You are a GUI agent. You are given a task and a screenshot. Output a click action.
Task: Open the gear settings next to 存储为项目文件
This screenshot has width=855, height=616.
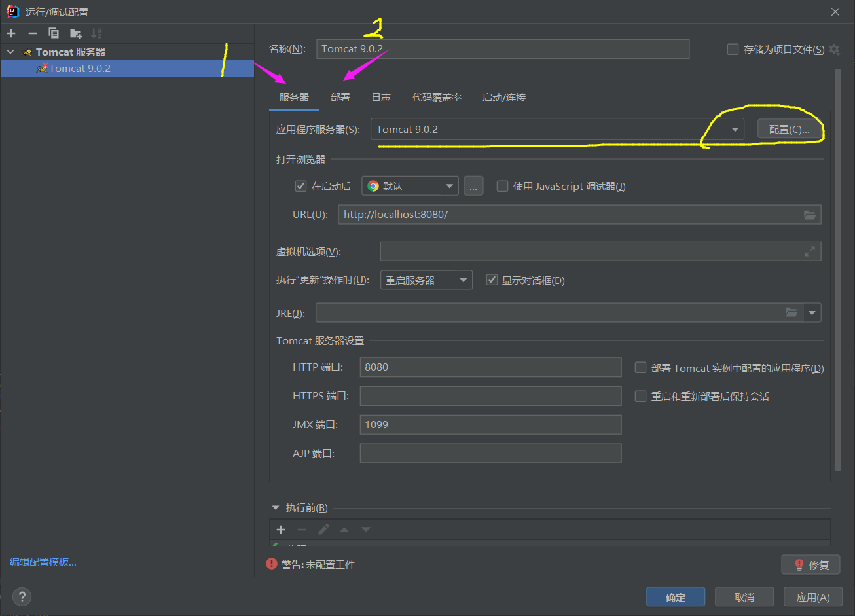(834, 49)
